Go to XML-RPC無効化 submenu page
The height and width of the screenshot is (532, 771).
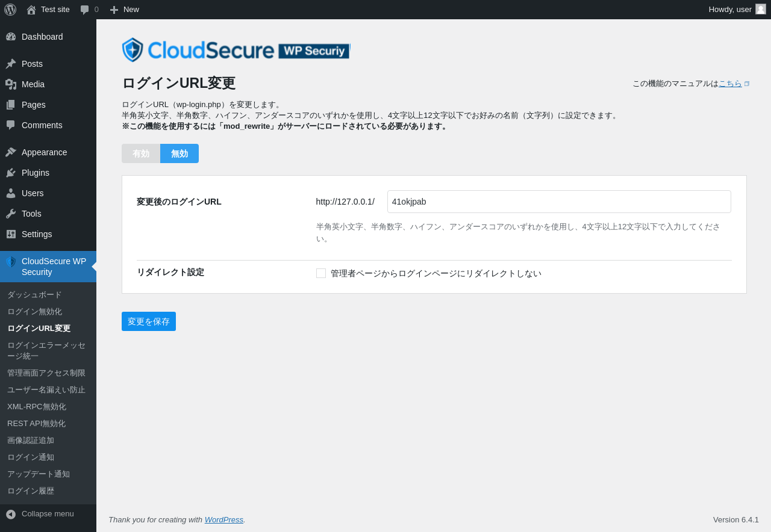tap(37, 407)
